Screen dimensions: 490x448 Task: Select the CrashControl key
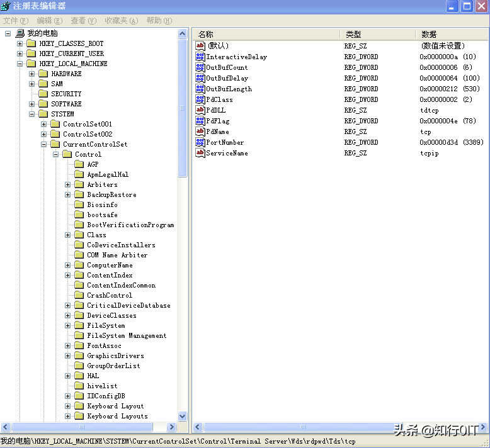[x=110, y=295]
